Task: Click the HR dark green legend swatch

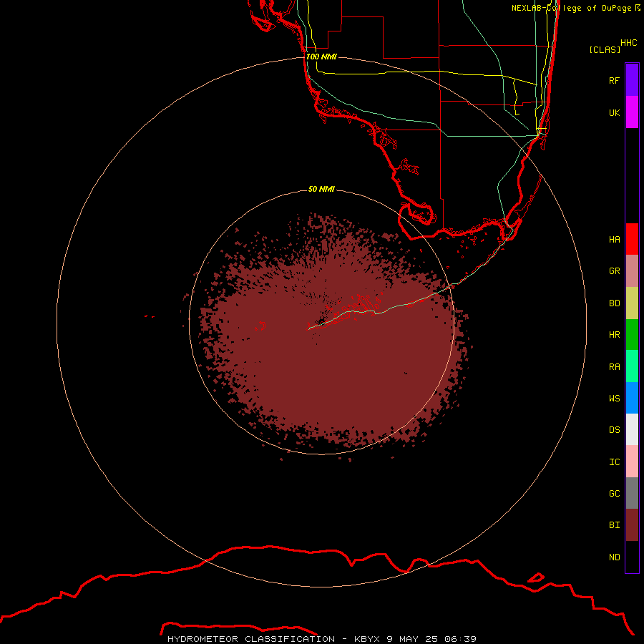Action: point(632,335)
